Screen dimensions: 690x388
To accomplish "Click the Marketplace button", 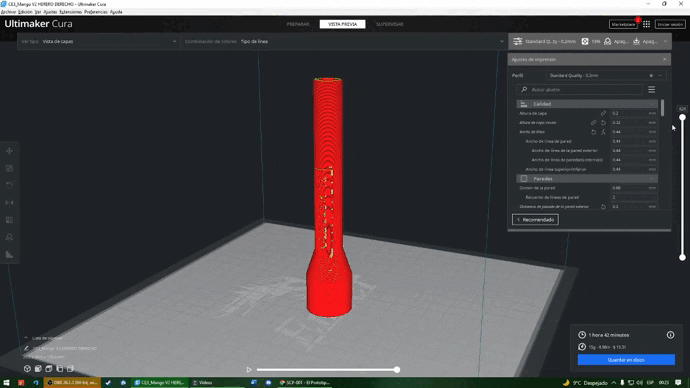I will click(623, 24).
